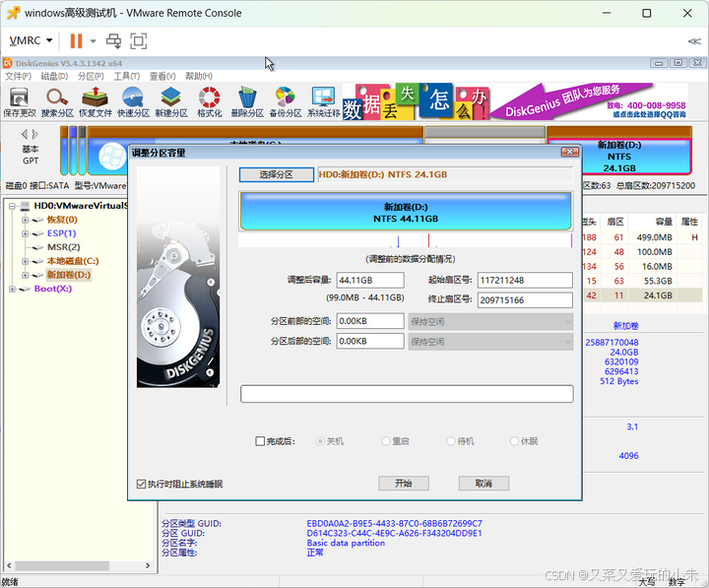Click the HD0 disk drive icon in the tree
Image resolution: width=709 pixels, height=588 pixels.
point(25,206)
